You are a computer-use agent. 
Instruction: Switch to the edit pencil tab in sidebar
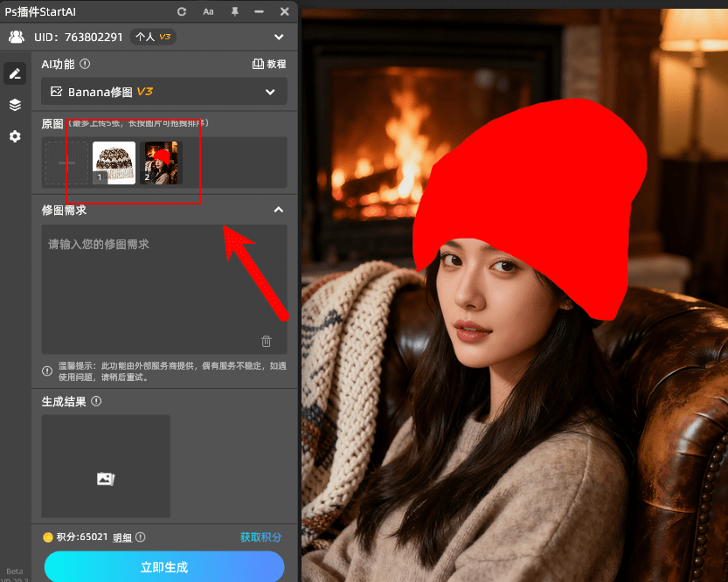14,73
